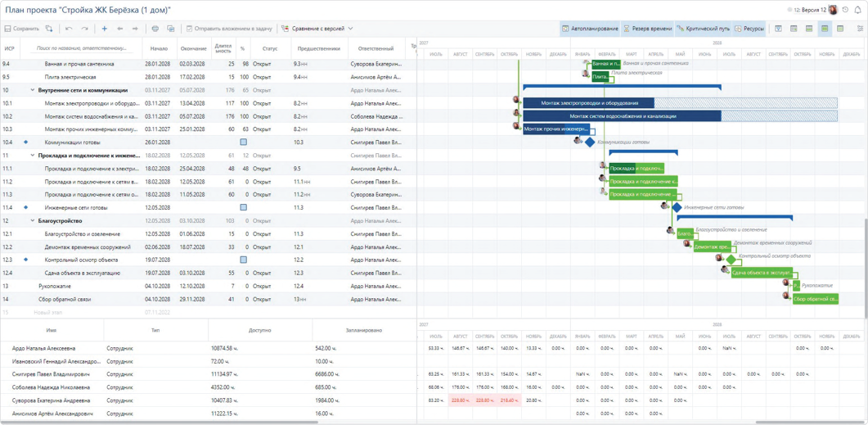Click the Сохранить button
Viewport: 868px width, 425px height.
coord(21,29)
